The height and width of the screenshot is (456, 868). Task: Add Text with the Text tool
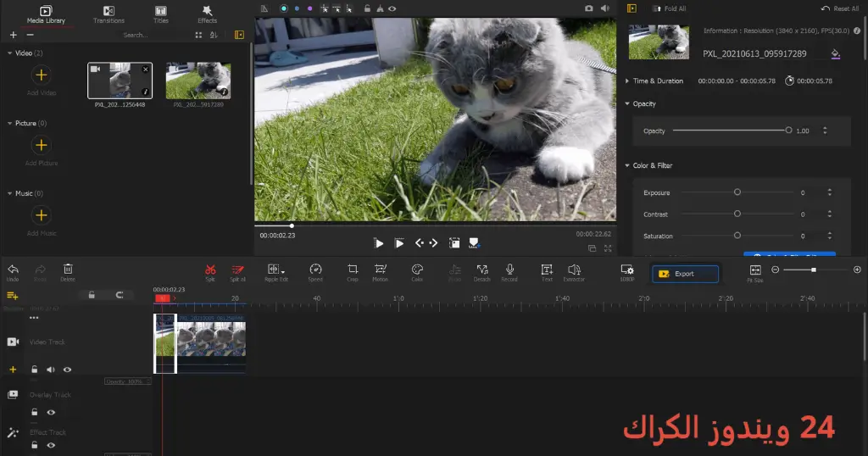click(547, 272)
